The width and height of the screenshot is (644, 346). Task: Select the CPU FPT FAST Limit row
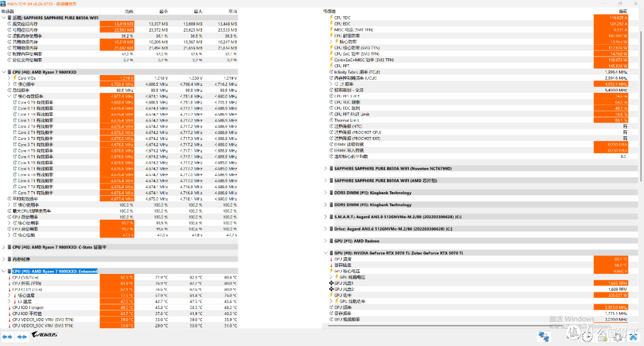(481, 114)
